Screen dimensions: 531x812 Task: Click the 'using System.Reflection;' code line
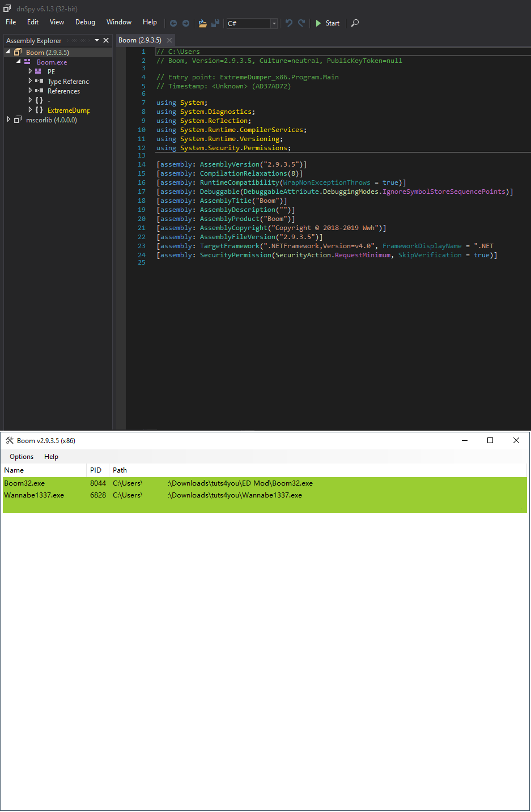click(204, 121)
